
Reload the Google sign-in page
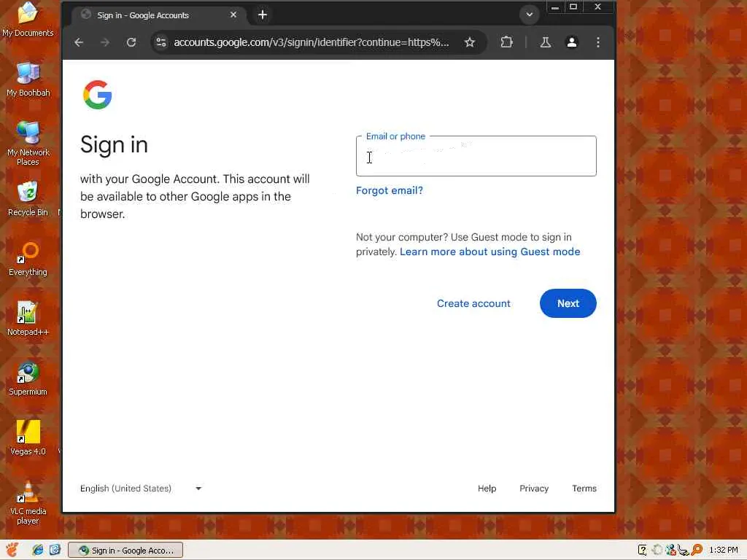(131, 42)
